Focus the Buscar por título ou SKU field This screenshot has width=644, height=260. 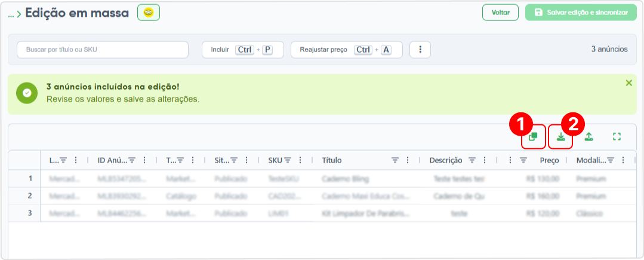[102, 50]
